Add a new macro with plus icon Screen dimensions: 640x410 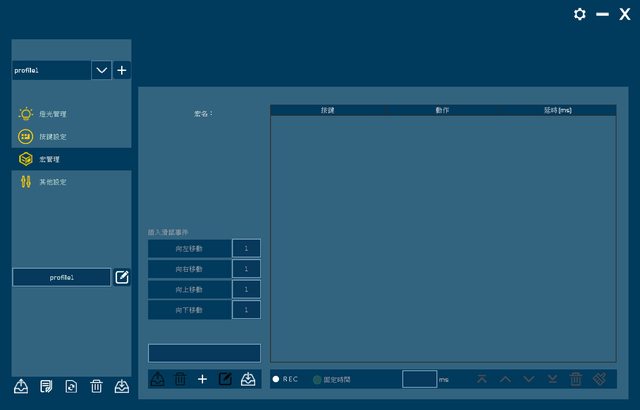pyautogui.click(x=203, y=379)
